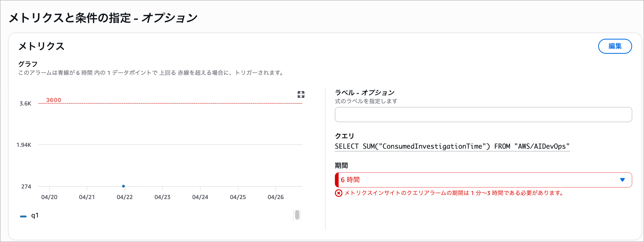The image size is (644, 242).
Task: Click the red 3600 threshold label on the graph
Action: [x=54, y=100]
